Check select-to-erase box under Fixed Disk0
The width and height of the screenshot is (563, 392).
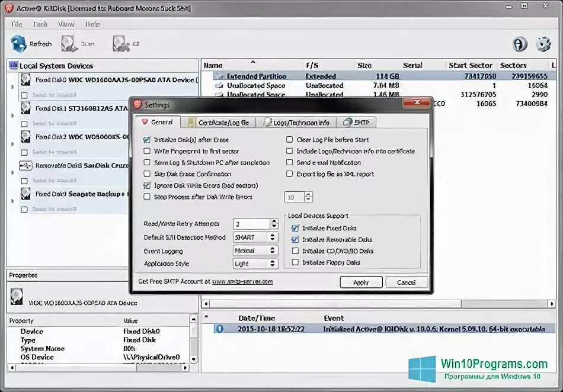tap(24, 95)
